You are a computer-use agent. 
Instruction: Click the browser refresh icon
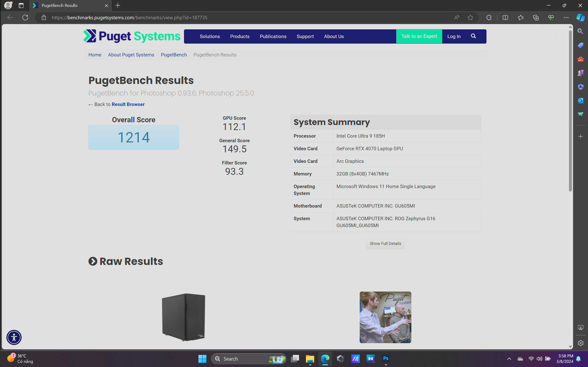coord(25,17)
